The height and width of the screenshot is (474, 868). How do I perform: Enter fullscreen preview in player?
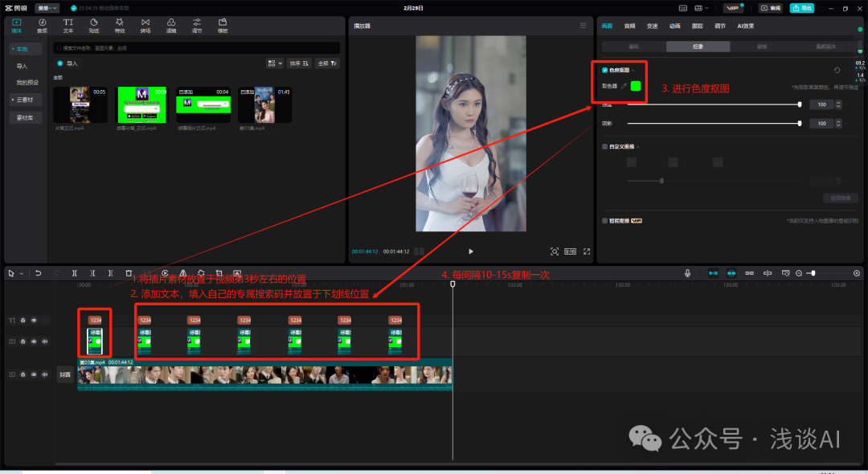(x=588, y=251)
